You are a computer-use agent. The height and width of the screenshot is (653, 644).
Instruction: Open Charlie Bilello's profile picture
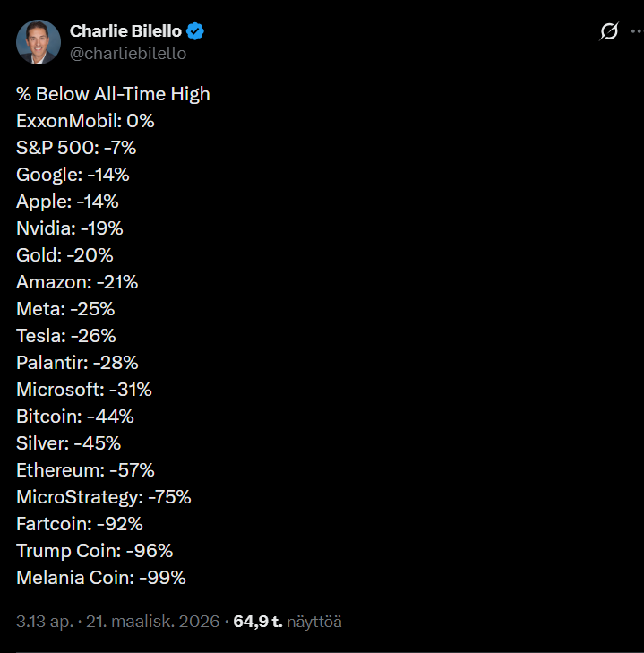tap(39, 42)
